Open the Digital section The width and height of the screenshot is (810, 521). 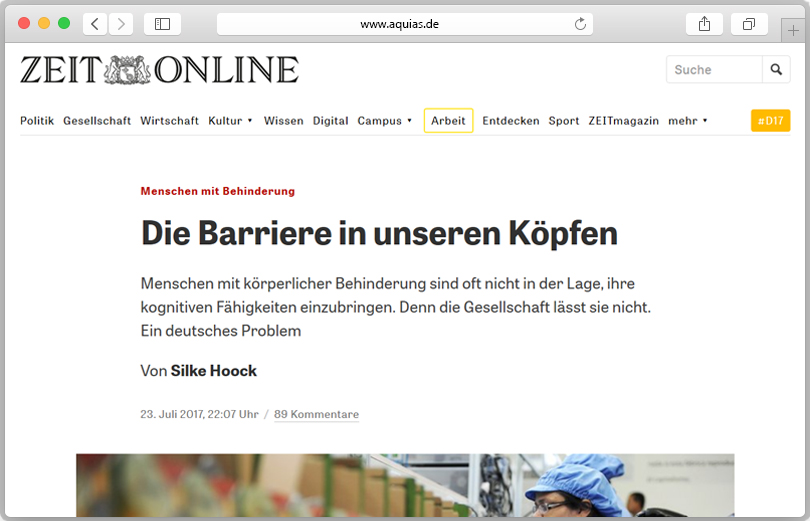tap(331, 120)
